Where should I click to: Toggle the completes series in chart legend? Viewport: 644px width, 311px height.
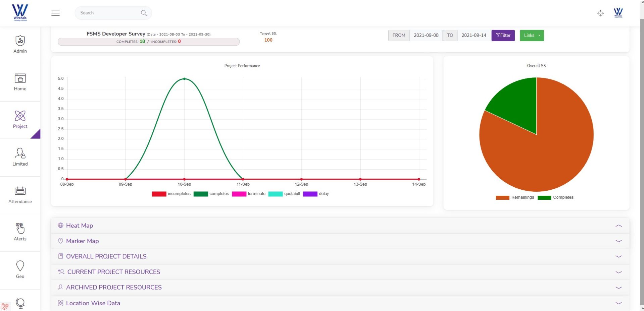pos(211,194)
